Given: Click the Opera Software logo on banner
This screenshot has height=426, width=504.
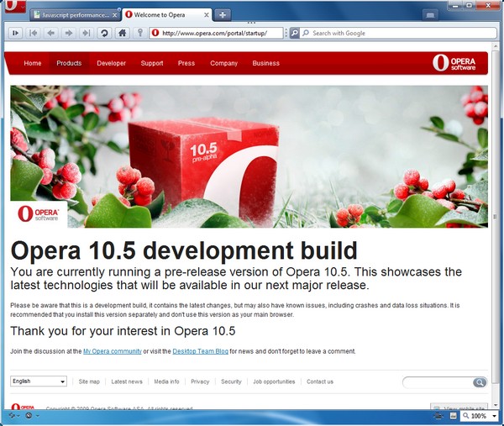Looking at the screenshot, I should point(39,213).
